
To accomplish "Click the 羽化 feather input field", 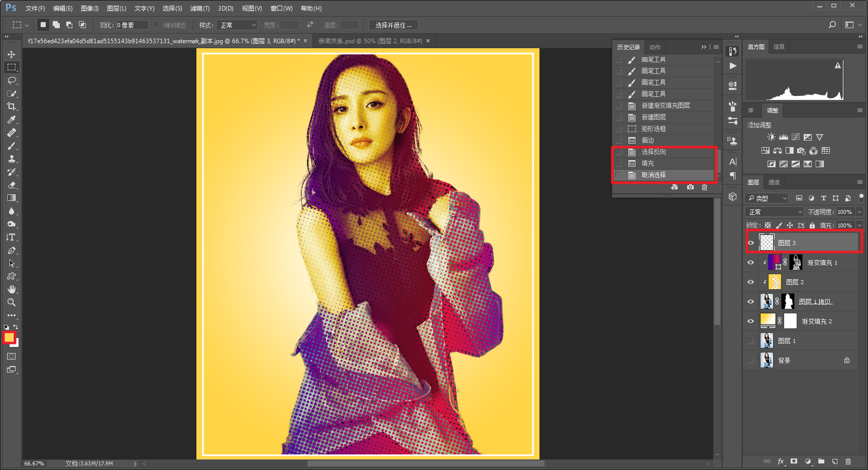I will (132, 25).
